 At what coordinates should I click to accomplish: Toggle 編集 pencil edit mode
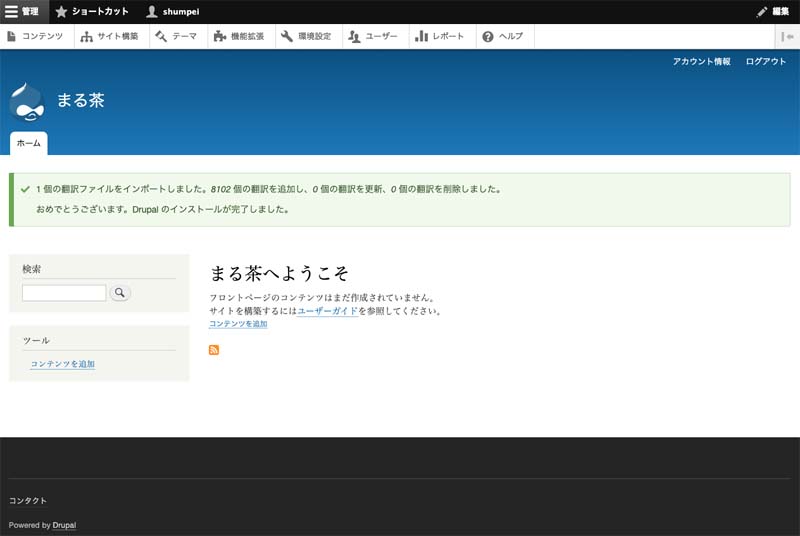tap(773, 11)
